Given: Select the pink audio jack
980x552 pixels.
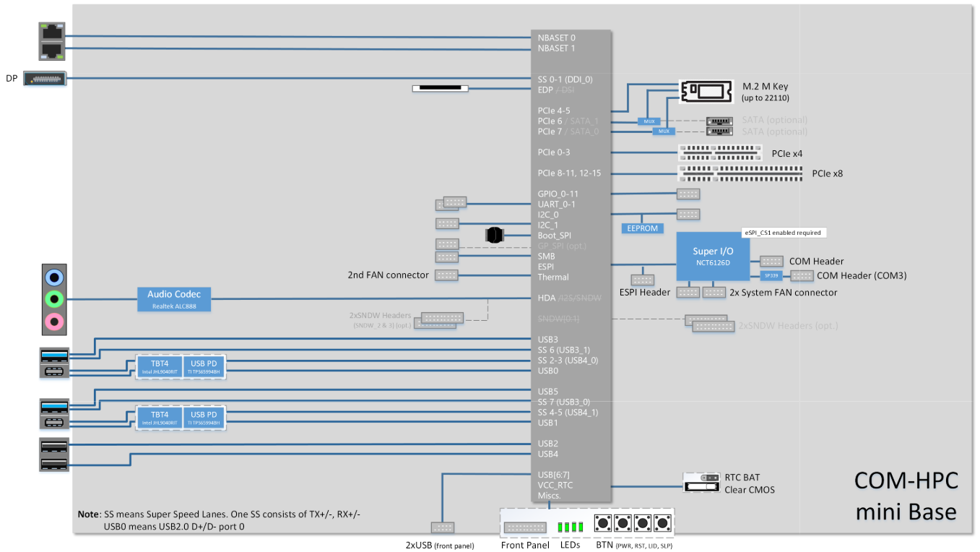Looking at the screenshot, I should coord(54,320).
